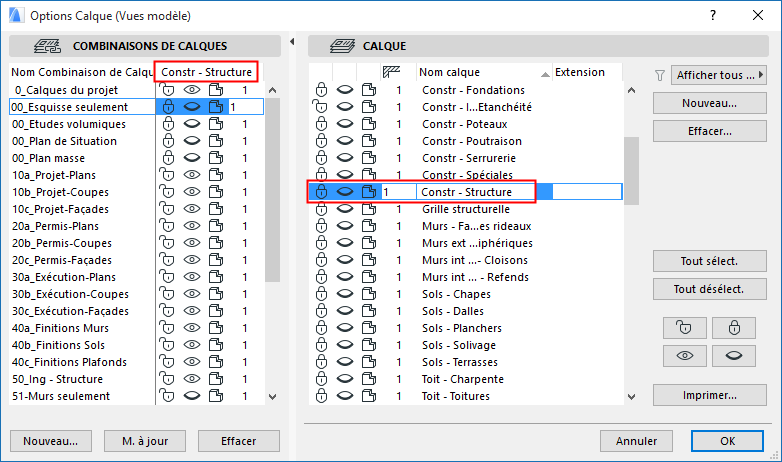Screen dimensions: 782x462
Task: Select the 20a_Permis-Plans layer combination
Action: point(70,225)
